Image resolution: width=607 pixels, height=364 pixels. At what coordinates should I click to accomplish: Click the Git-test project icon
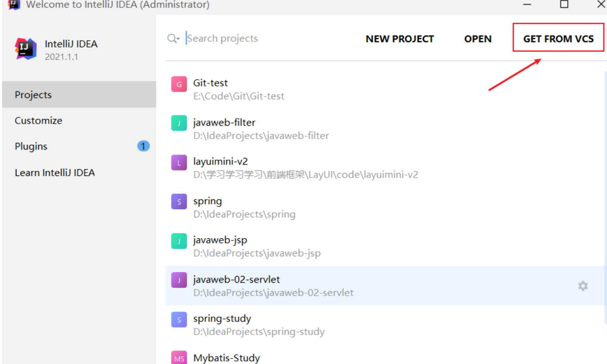179,84
